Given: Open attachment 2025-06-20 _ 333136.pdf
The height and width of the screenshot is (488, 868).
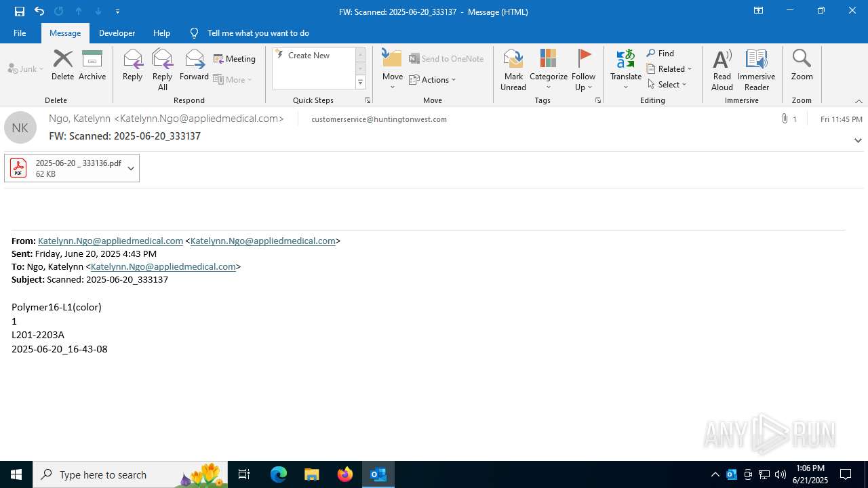Looking at the screenshot, I should (65, 168).
